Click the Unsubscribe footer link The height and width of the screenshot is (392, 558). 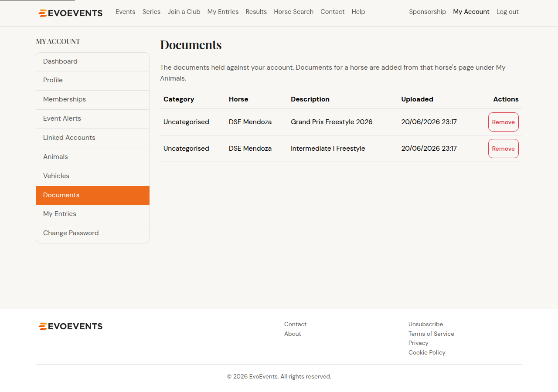pyautogui.click(x=425, y=324)
